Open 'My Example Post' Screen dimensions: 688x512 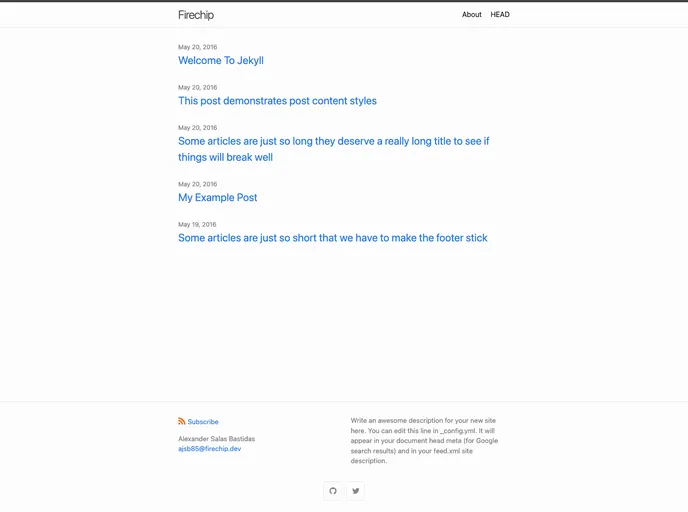click(x=217, y=198)
